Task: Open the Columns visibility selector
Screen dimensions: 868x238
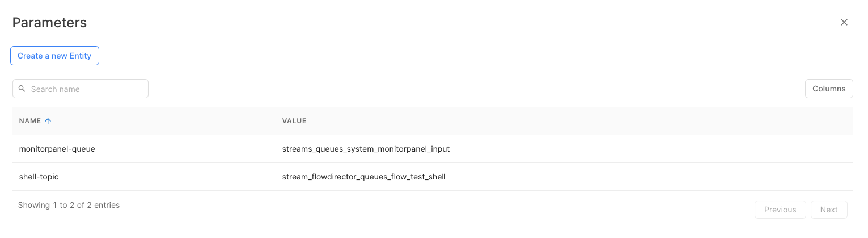Action: [x=828, y=89]
